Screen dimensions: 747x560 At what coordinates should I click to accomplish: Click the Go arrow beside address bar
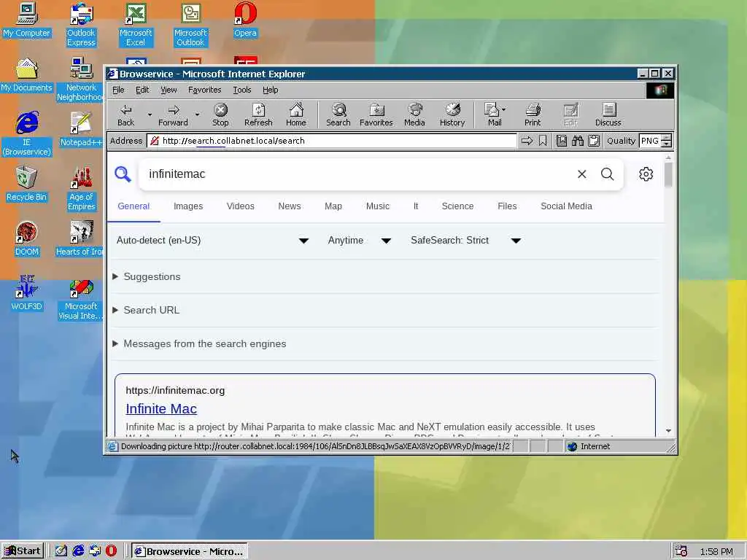(527, 141)
